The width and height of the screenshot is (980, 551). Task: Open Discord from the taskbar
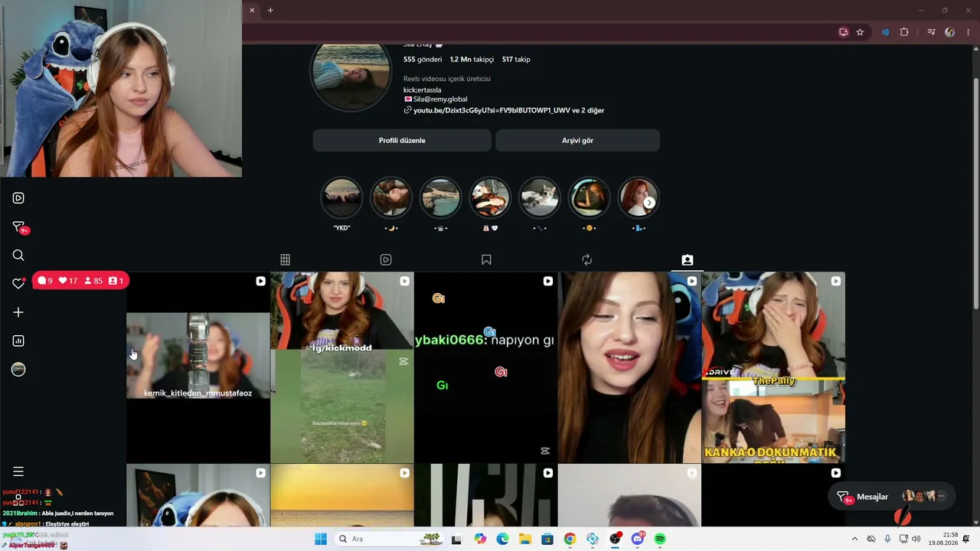coord(638,539)
